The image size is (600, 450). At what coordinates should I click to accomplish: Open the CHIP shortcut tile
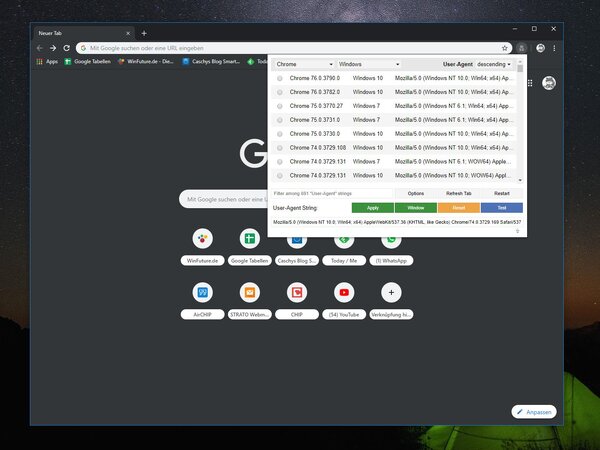297,292
